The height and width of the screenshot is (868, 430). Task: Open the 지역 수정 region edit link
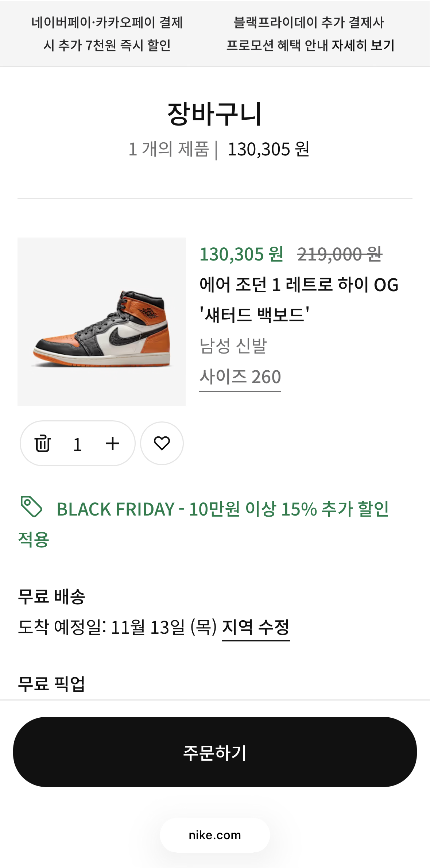click(256, 628)
